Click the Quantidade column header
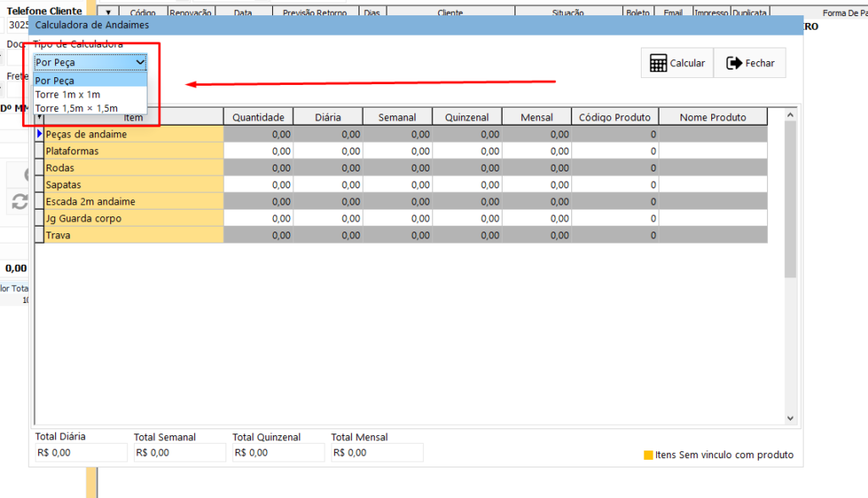 coord(259,117)
